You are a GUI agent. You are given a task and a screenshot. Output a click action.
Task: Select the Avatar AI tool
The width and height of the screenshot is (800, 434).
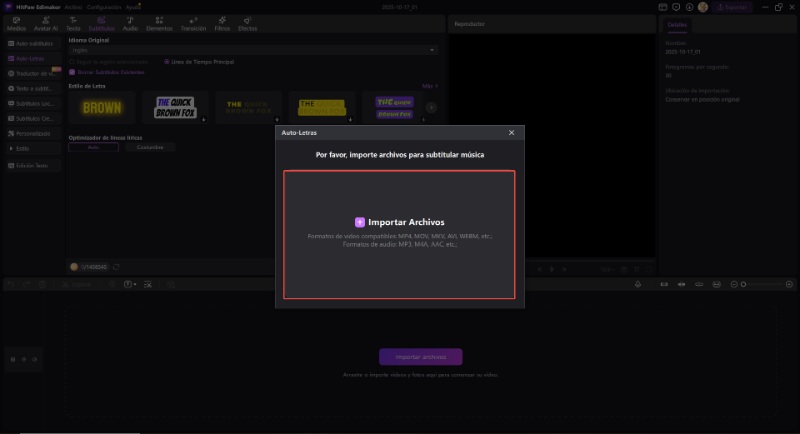coord(46,24)
